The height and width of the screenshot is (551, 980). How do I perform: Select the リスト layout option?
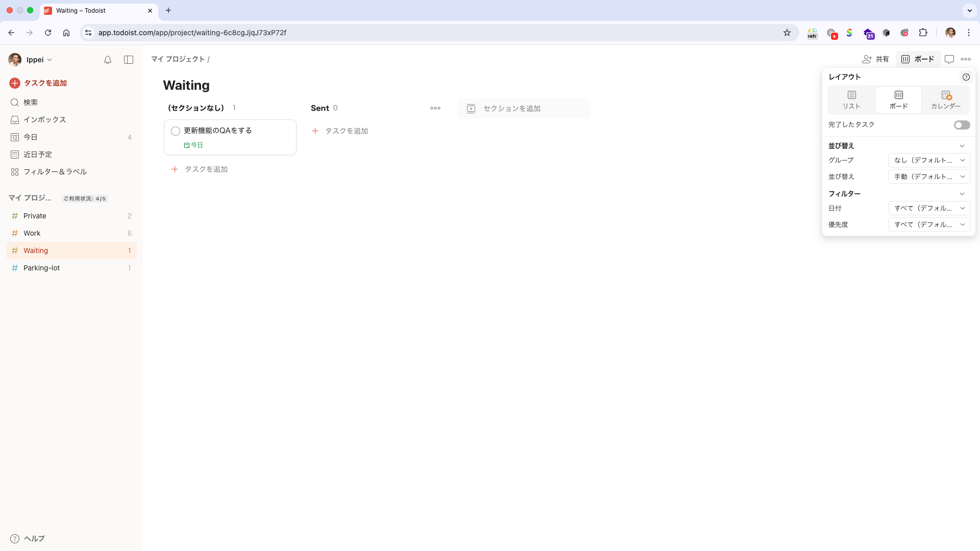[851, 100]
